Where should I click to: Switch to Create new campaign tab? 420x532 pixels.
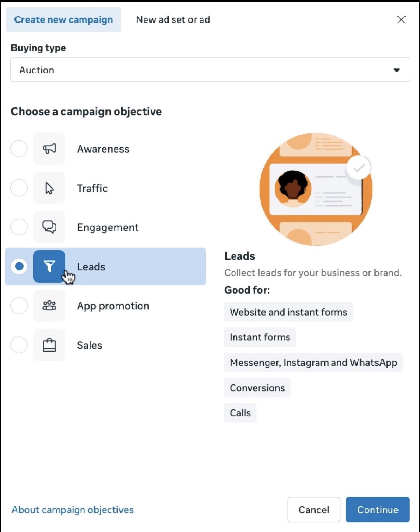coord(63,20)
